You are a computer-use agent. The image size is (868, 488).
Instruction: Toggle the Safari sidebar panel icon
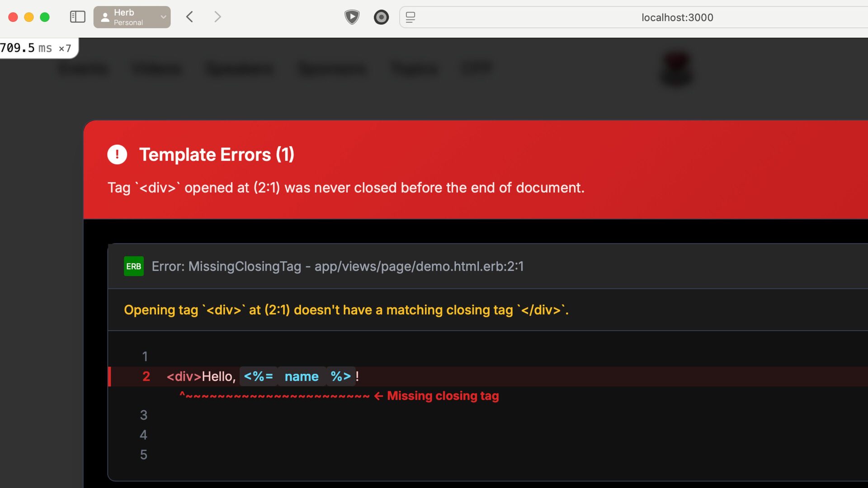click(77, 17)
